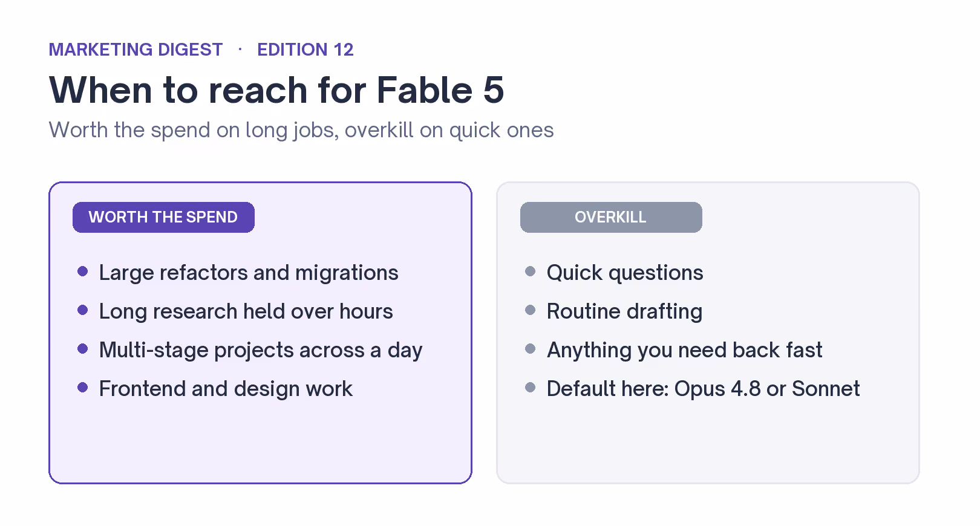
Task: Select Multi-stage projects across a day
Action: 261,350
